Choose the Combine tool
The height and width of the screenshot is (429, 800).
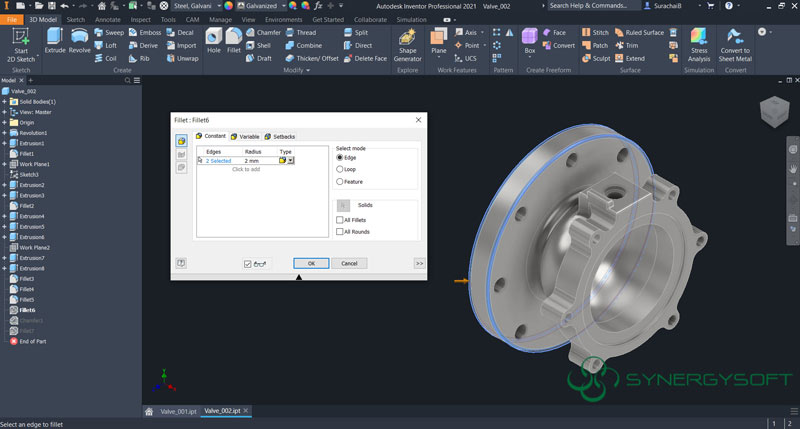(304, 45)
